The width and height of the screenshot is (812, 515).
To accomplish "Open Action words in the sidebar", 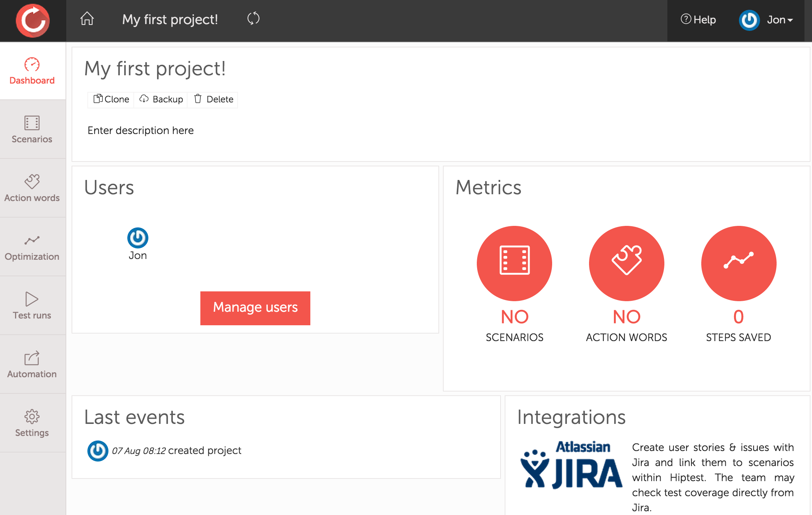I will pyautogui.click(x=32, y=188).
